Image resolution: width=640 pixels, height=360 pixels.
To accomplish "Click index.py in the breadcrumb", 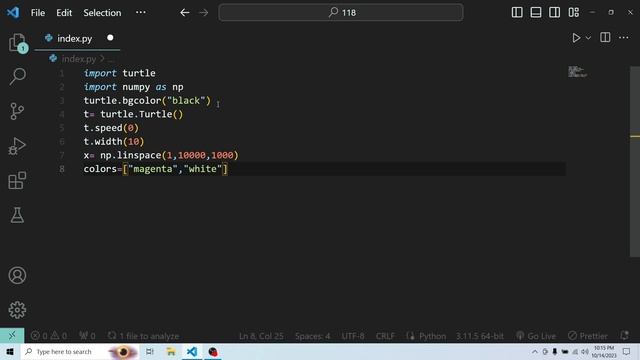I will pos(79,59).
